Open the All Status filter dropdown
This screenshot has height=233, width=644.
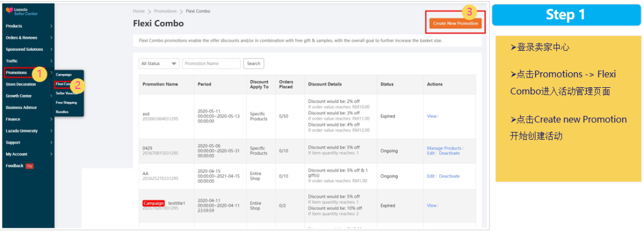[159, 64]
